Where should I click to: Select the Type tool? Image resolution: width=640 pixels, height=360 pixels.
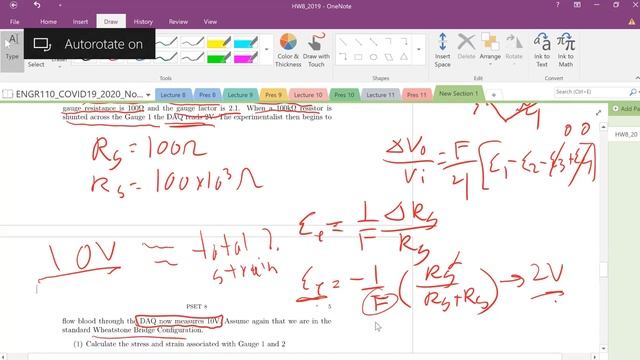12,49
